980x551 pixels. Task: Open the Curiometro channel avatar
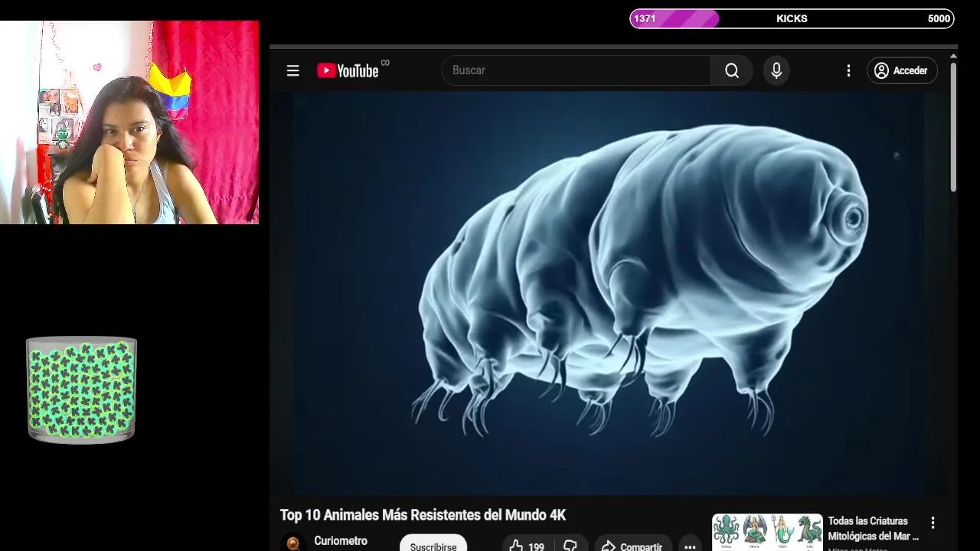(292, 543)
